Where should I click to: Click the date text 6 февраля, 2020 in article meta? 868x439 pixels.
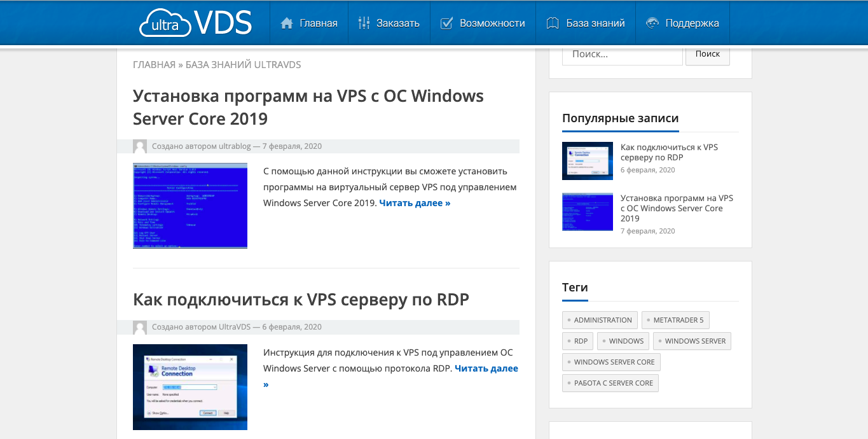click(x=292, y=327)
